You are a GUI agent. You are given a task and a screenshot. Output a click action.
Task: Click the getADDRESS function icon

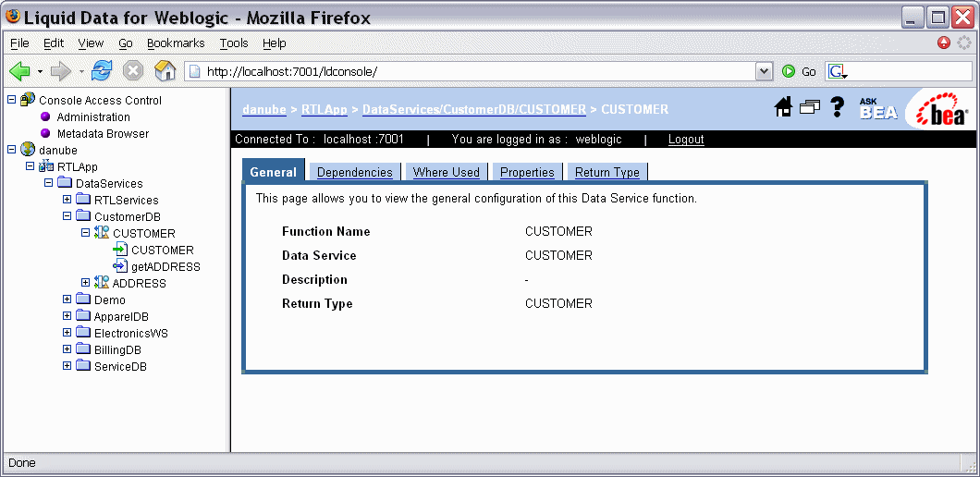(x=120, y=266)
